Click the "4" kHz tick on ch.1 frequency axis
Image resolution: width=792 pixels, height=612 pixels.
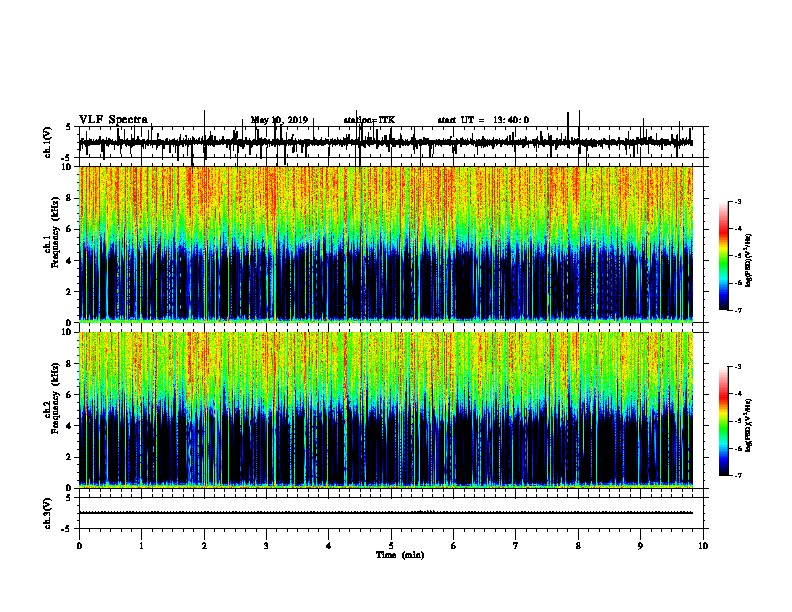(70, 261)
